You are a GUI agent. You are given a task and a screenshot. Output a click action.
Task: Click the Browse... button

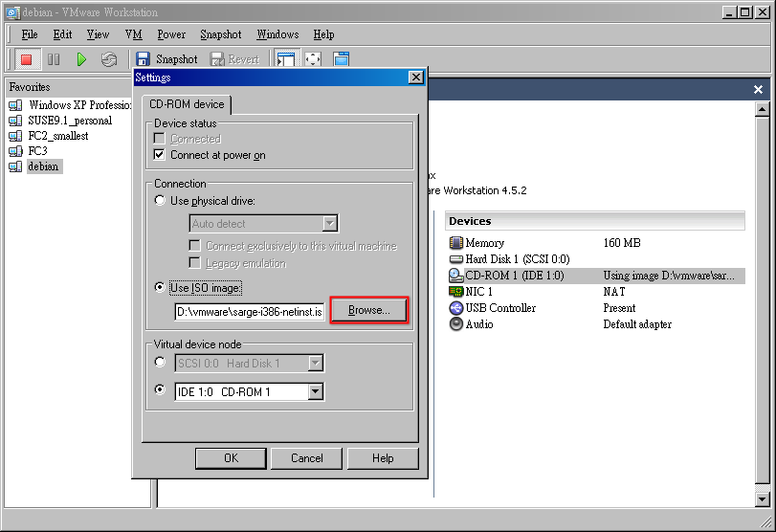368,311
